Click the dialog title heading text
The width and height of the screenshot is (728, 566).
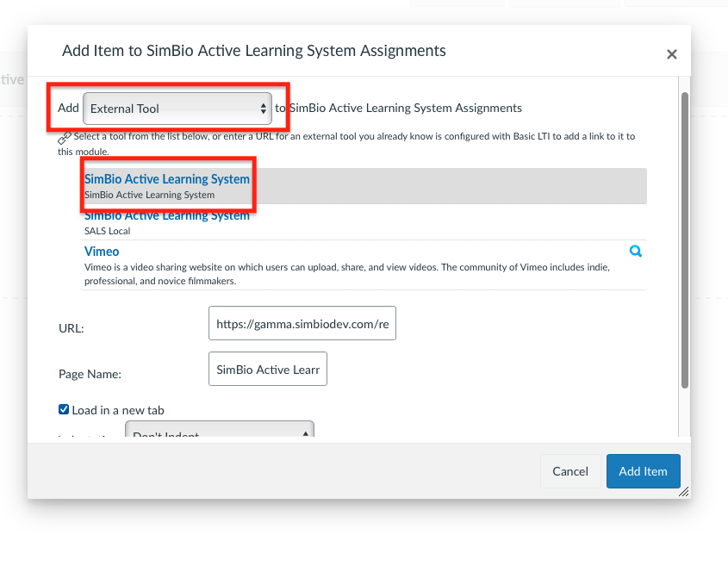click(254, 51)
